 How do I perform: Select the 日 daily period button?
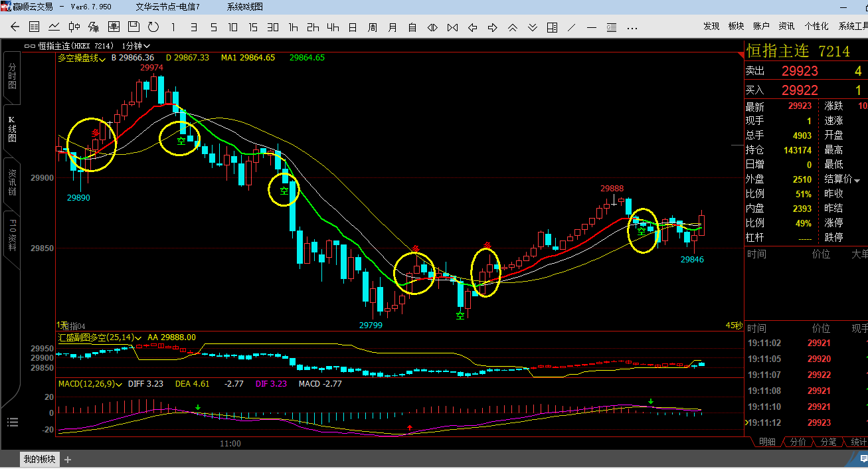353,27
